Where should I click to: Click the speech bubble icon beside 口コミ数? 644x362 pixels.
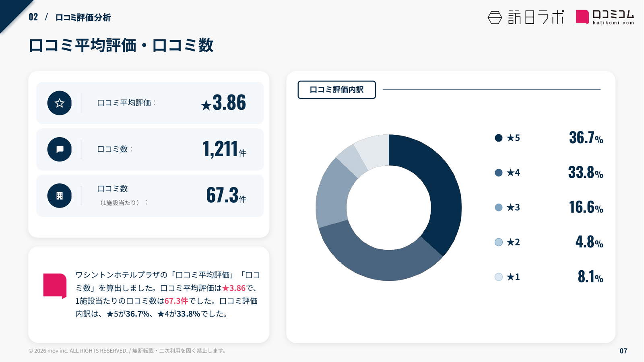(60, 149)
